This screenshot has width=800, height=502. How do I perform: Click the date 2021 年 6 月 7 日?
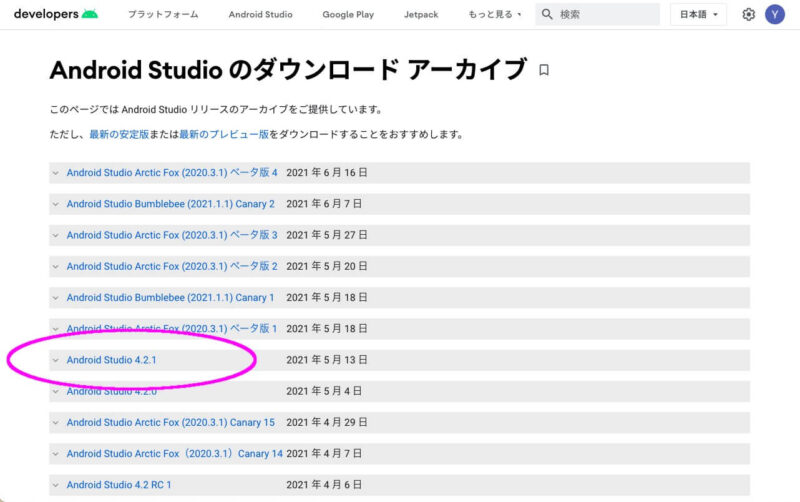[x=324, y=204]
